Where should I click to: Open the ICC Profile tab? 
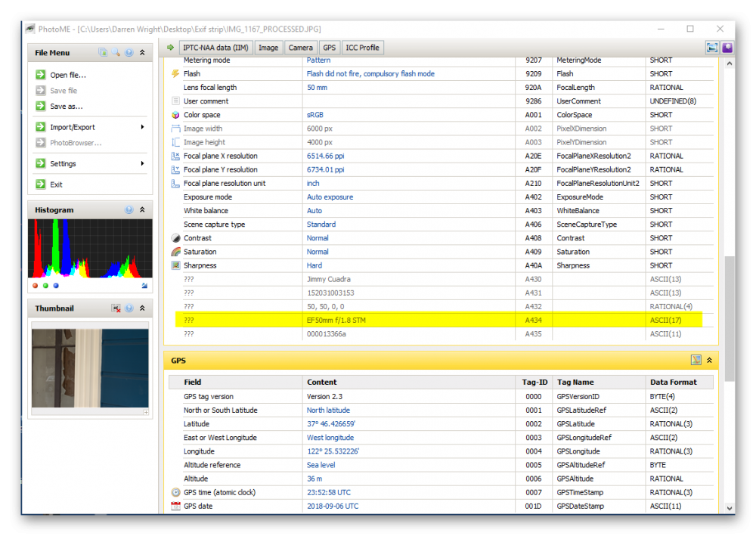[x=362, y=47]
